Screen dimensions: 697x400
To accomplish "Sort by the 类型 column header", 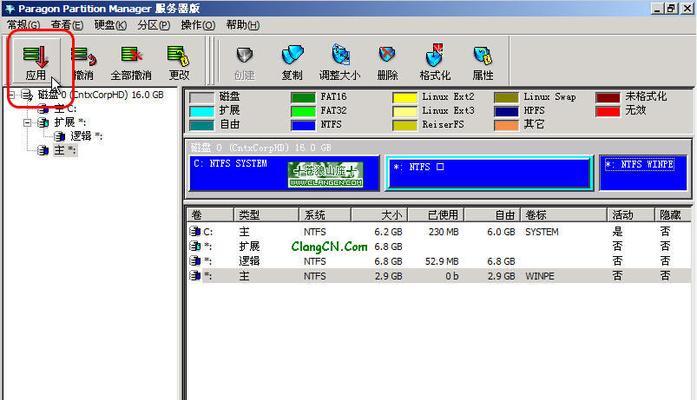I will (x=266, y=215).
